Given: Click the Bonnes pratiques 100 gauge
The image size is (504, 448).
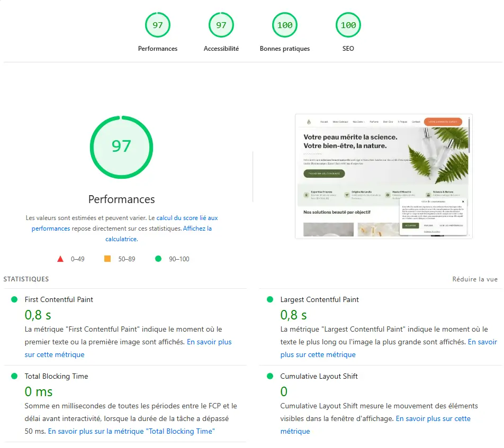Looking at the screenshot, I should pos(284,24).
